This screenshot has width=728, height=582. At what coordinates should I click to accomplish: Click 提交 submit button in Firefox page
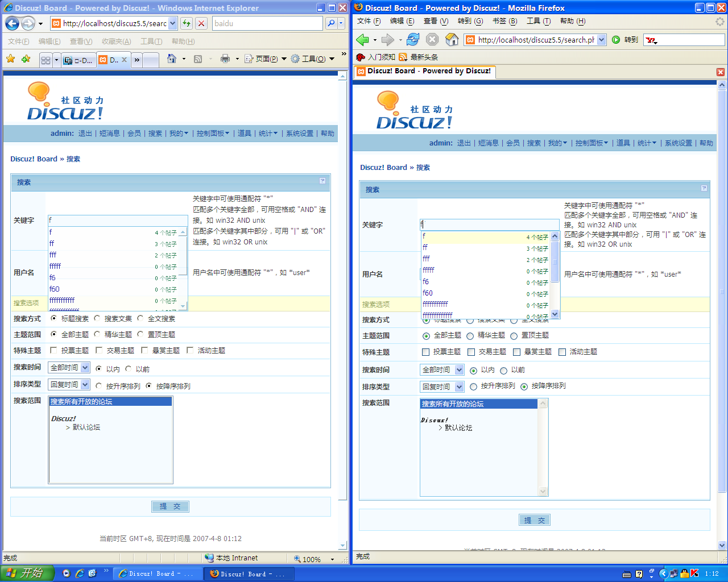(535, 520)
